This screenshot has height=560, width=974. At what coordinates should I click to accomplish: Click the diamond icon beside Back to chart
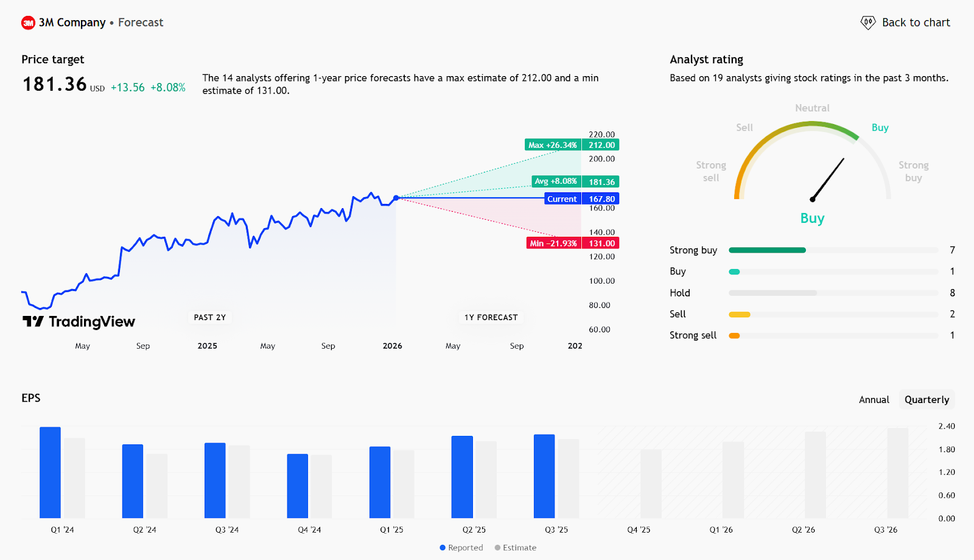[x=867, y=23]
